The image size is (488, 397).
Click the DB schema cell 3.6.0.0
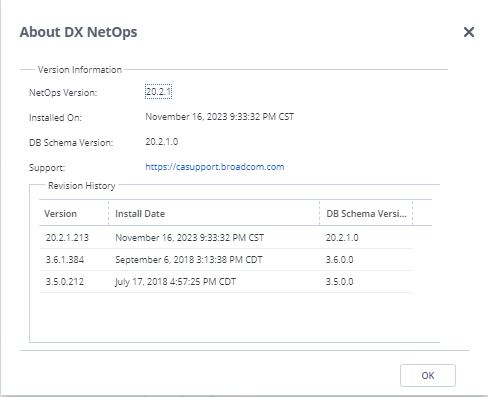339,260
